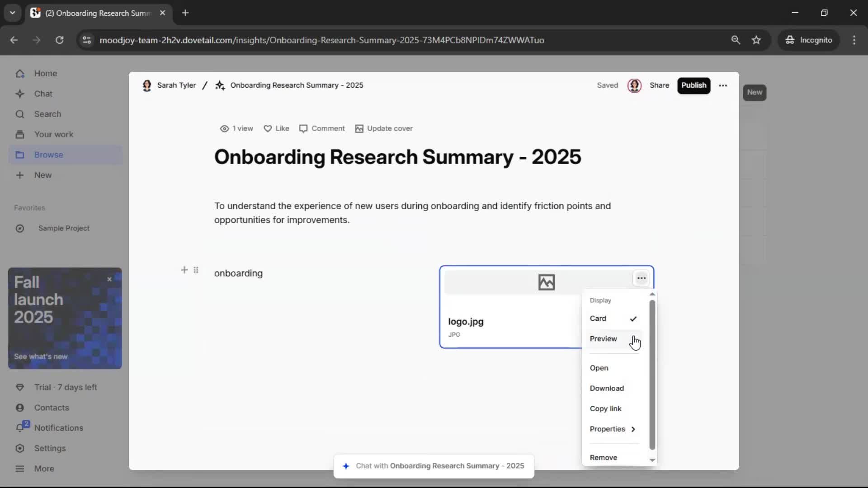This screenshot has width=868, height=488.
Task: Click the Share button
Action: click(659, 85)
